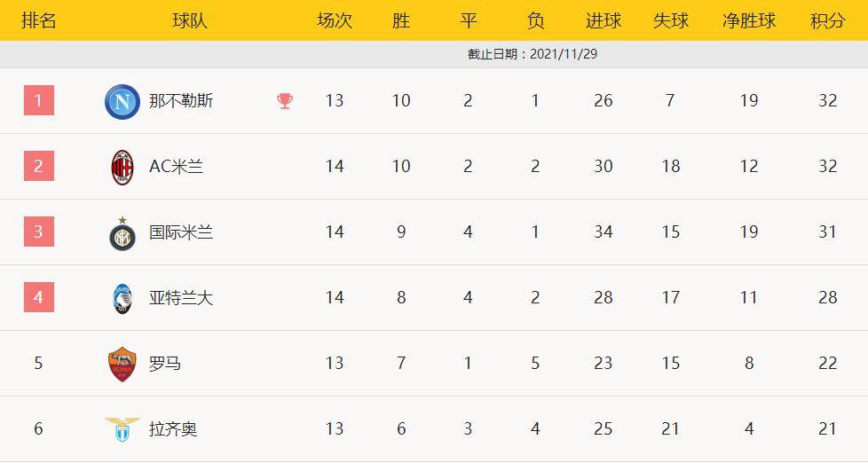
Task: Open the 那不勒斯 team link
Action: [x=181, y=101]
